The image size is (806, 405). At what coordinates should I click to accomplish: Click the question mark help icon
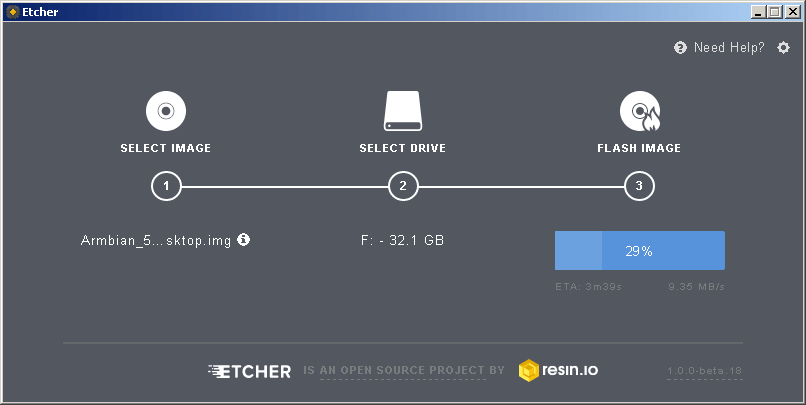tap(680, 48)
